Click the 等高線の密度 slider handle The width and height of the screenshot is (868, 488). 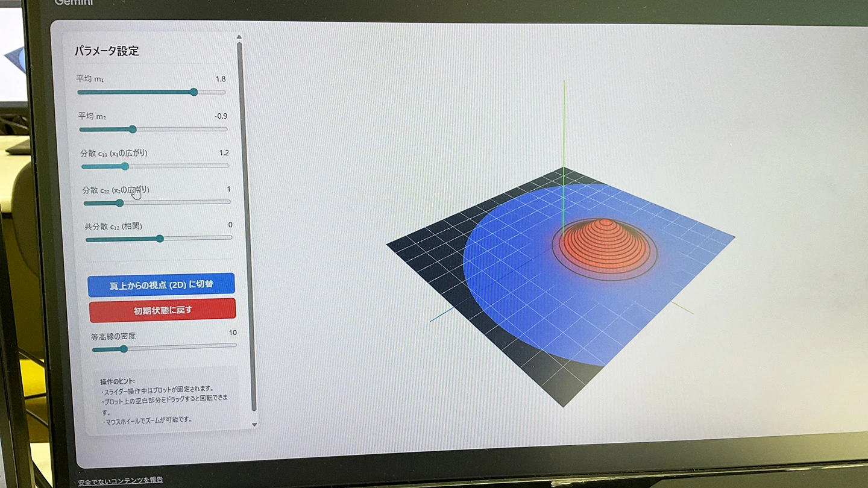(124, 348)
